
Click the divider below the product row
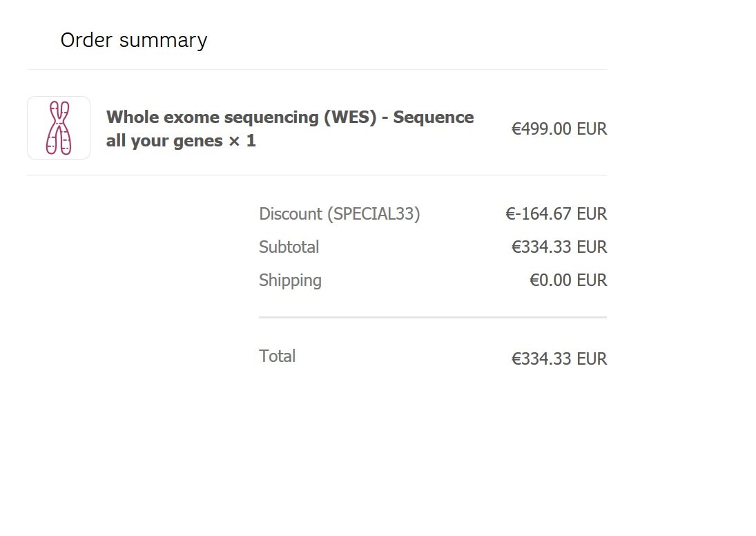point(316,175)
